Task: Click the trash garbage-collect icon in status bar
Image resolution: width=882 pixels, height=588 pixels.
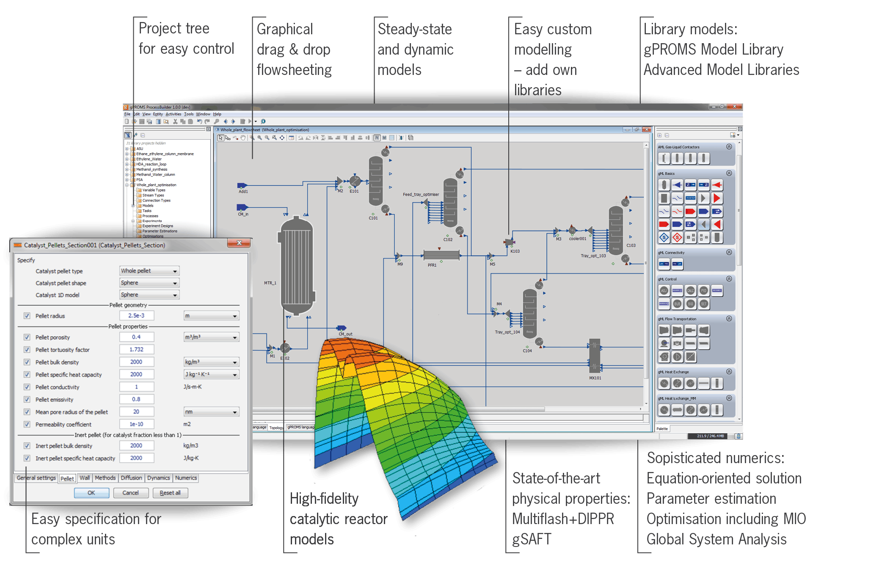Action: [x=738, y=436]
